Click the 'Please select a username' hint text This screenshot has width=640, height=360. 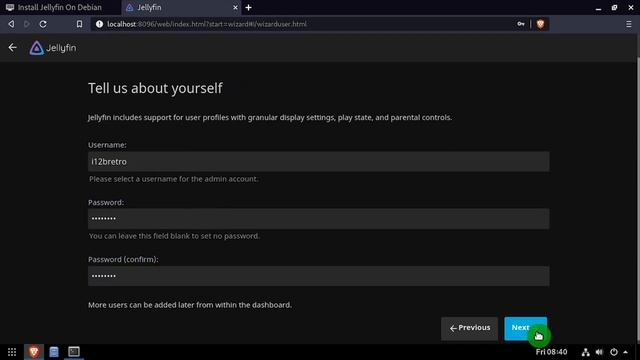[x=173, y=179]
